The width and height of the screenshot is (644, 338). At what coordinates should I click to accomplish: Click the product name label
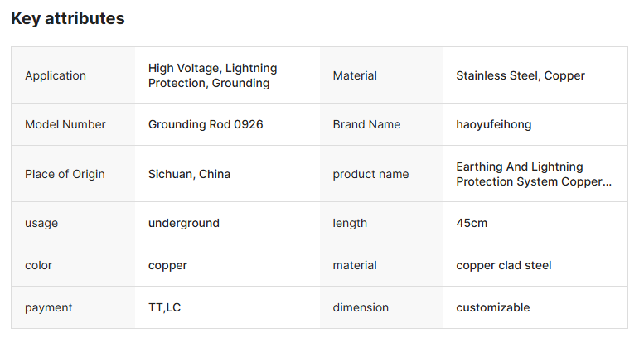coord(370,174)
